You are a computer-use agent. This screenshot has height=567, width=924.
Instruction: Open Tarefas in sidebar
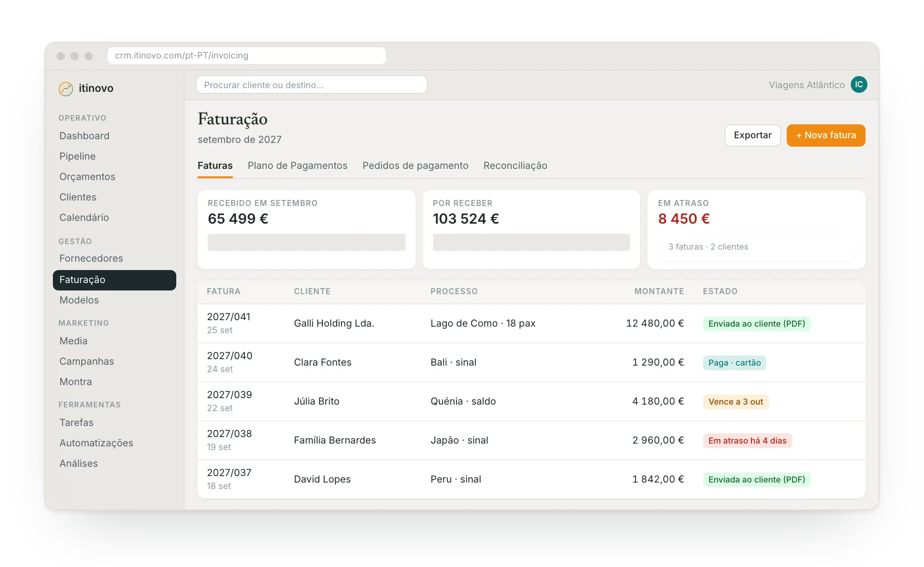pos(77,423)
